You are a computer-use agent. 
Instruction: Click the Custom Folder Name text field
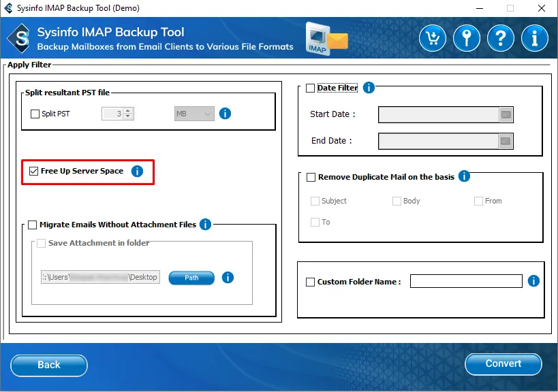coord(466,281)
